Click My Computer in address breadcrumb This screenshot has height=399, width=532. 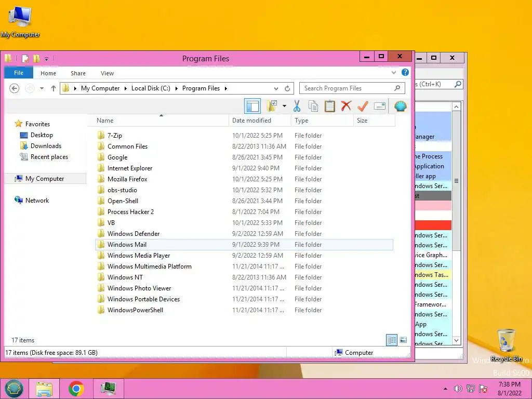pos(100,88)
